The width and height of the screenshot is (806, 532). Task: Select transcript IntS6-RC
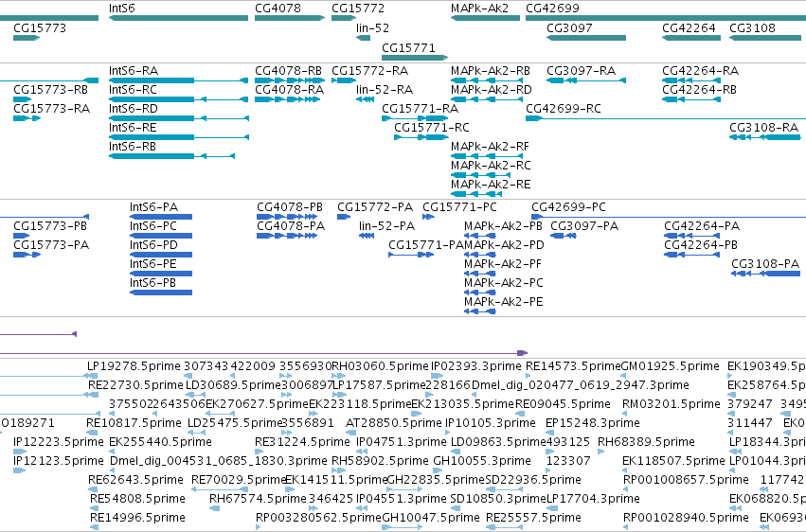tap(178, 99)
